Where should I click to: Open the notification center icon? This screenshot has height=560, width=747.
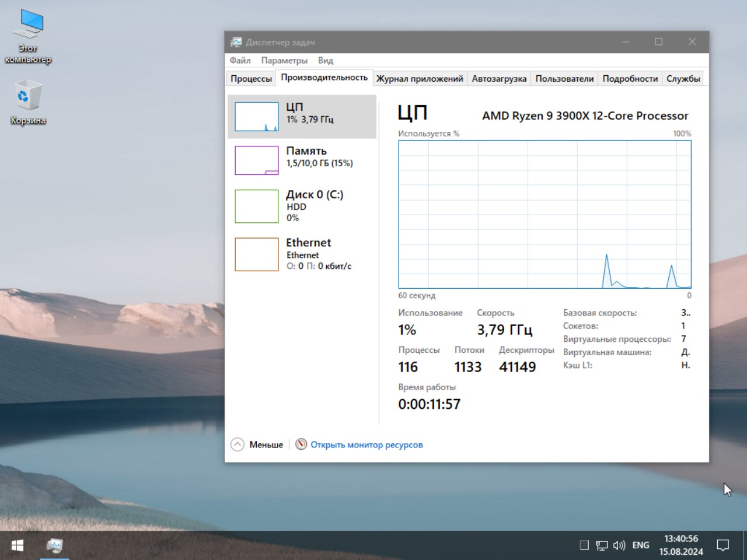(x=722, y=545)
